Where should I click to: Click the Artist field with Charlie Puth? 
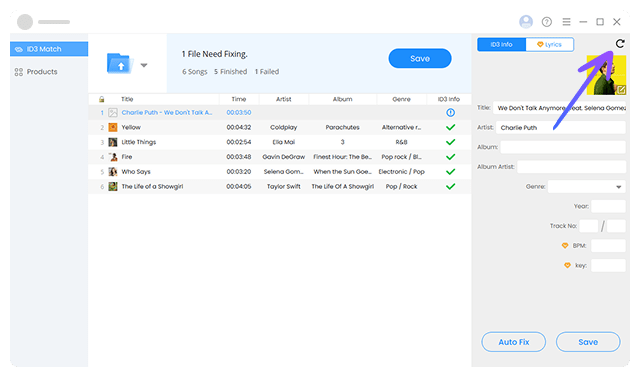(x=560, y=127)
